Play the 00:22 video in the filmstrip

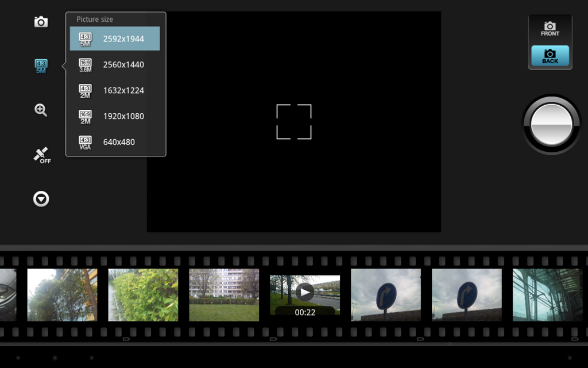(x=305, y=293)
